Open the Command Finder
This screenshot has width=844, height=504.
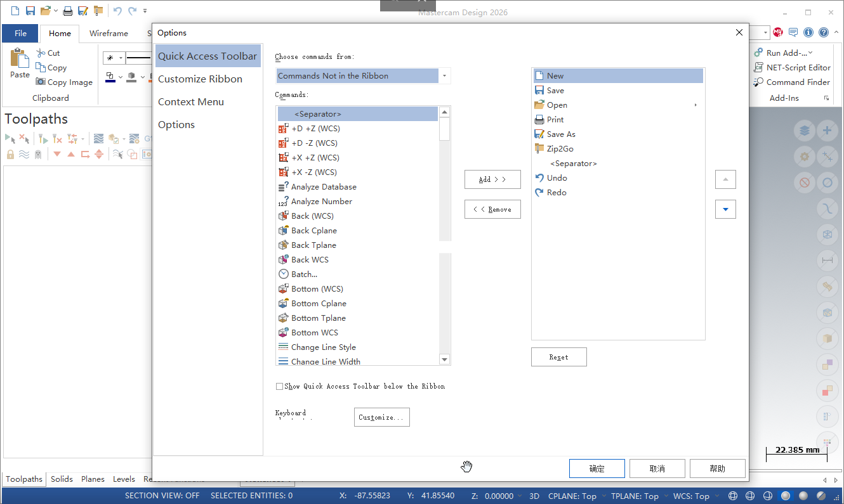792,82
